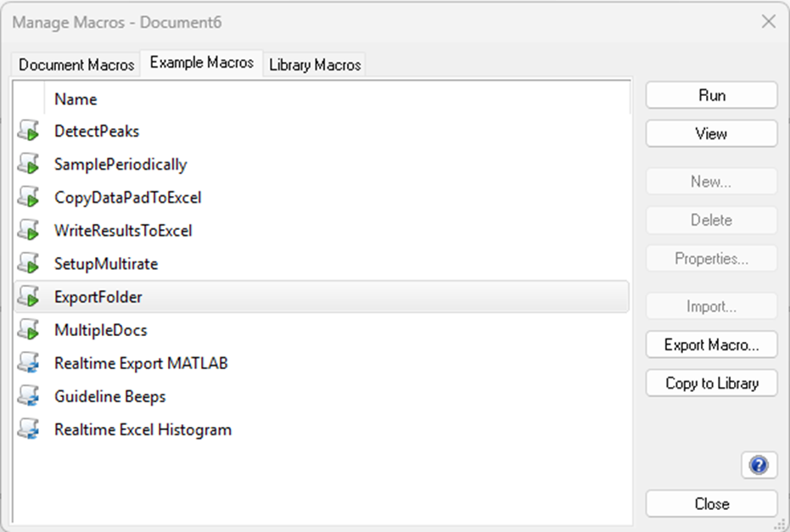Select the Realtime Excel Histogram entry

(x=143, y=429)
